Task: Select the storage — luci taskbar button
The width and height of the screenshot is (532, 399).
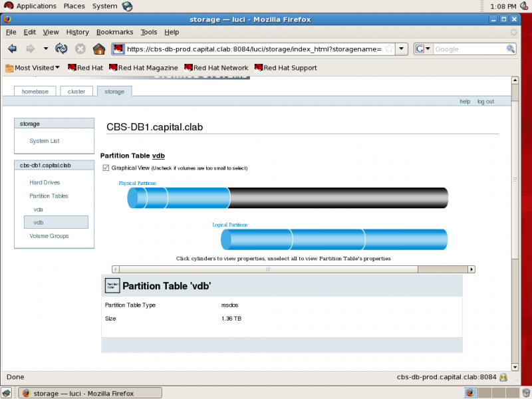Action: click(x=90, y=393)
